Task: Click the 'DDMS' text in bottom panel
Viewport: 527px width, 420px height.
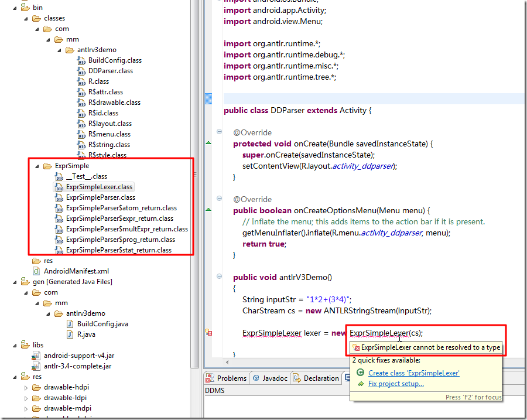Action: coord(214,390)
